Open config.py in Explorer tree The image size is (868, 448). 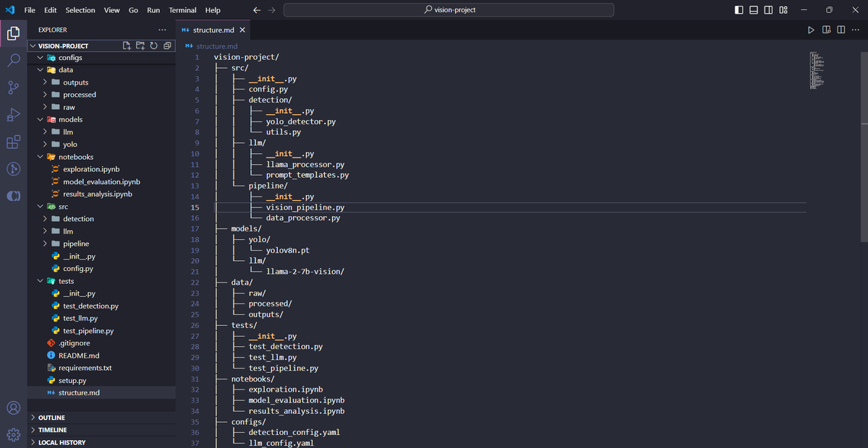point(101,269)
